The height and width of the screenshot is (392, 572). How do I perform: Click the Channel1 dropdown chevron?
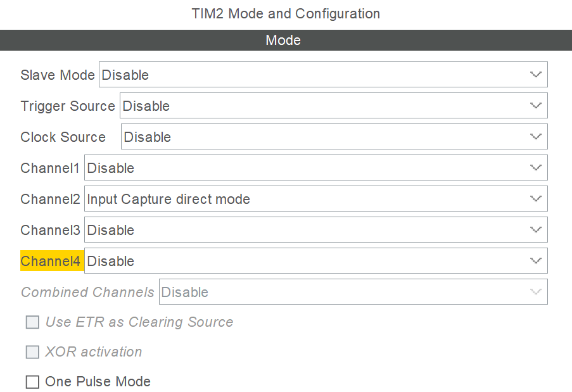tap(535, 168)
